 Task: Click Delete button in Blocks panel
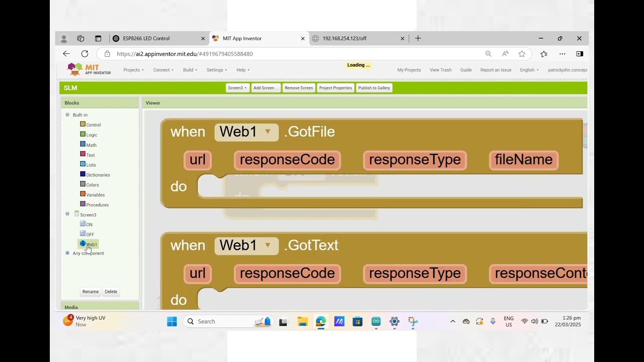point(111,292)
